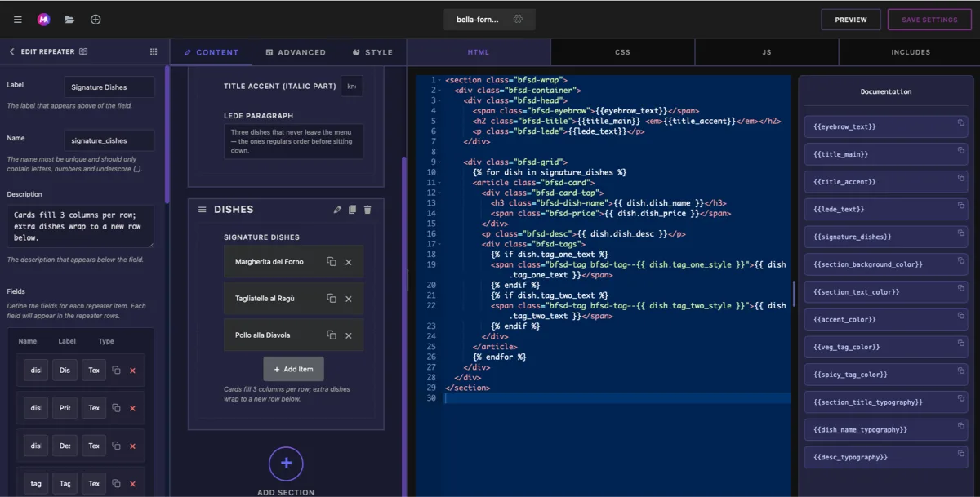Click the Lede Paragraph textarea
The image size is (980, 497).
[293, 141]
